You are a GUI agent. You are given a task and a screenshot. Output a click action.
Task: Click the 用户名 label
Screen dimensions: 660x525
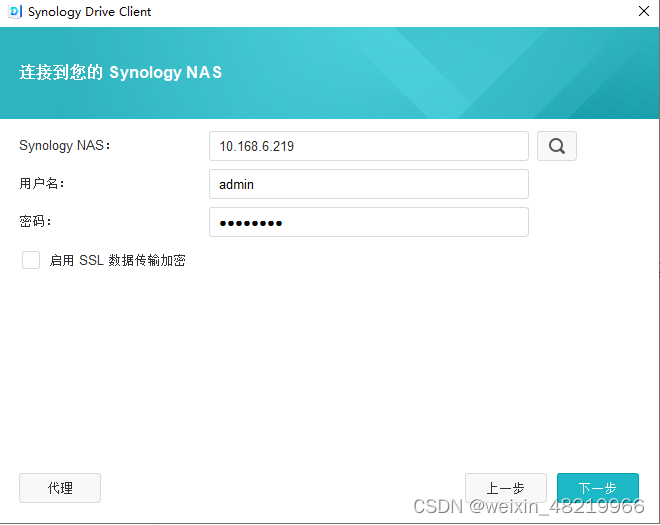coord(42,184)
